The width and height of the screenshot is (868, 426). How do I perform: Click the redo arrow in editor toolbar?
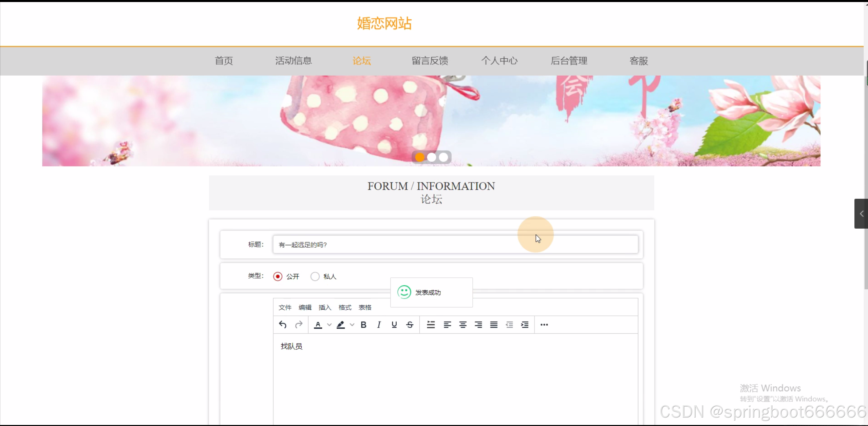(x=299, y=325)
